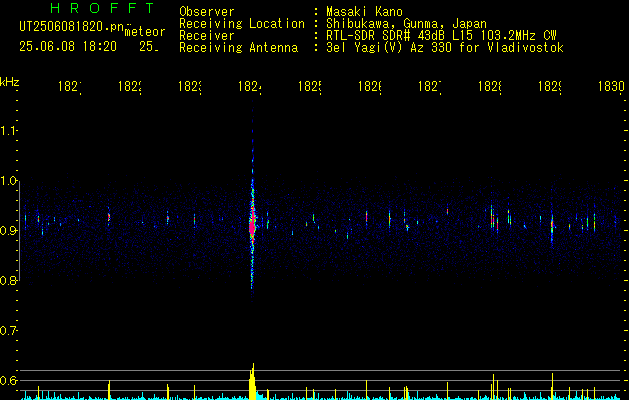Click the lone '25.' value beside the date
The height and width of the screenshot is (400, 629).
point(149,47)
